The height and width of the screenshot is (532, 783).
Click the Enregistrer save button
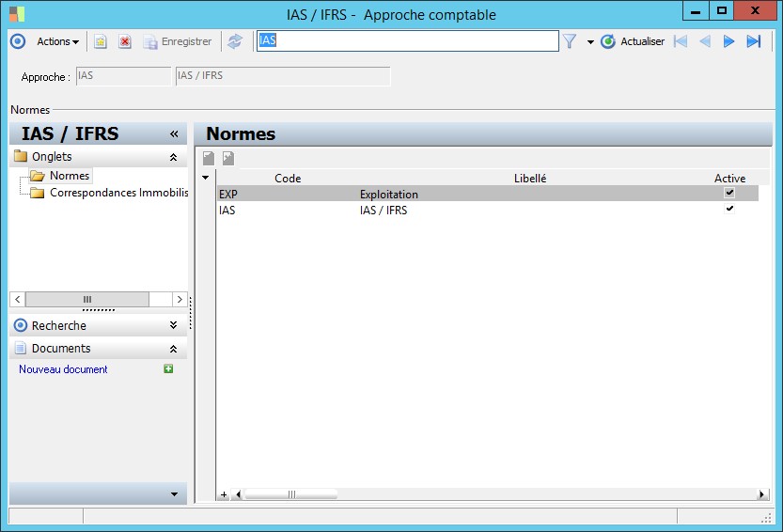pos(178,41)
